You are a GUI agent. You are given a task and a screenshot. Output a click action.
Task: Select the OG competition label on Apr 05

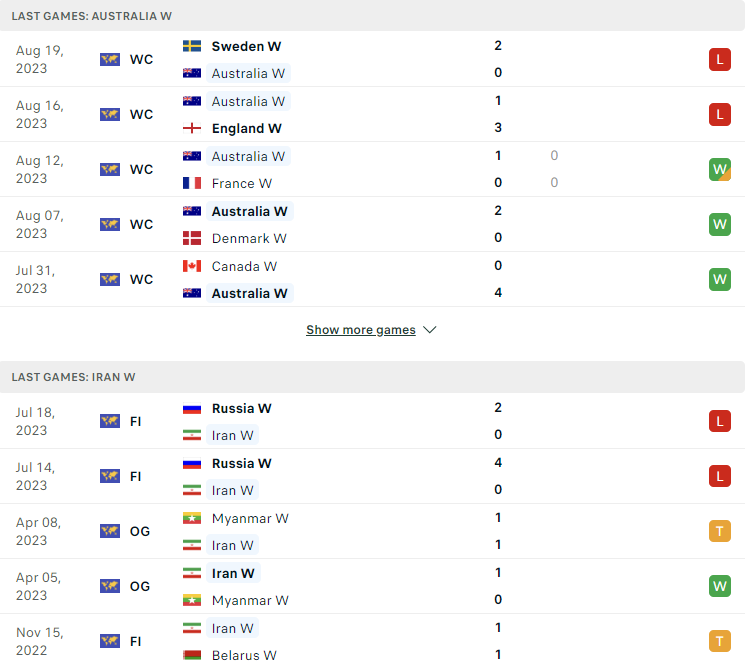pyautogui.click(x=140, y=586)
